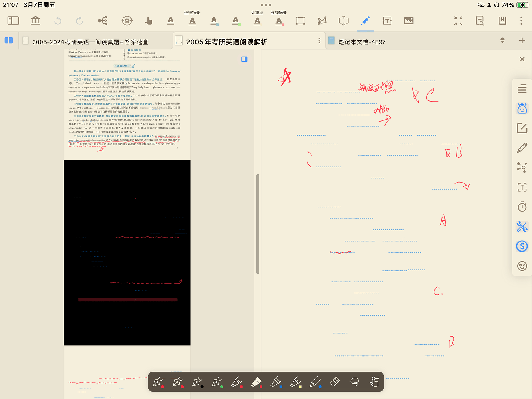532x399 pixels.
Task: Select the outlined red highlighter in pen toolbar
Action: [237, 382]
